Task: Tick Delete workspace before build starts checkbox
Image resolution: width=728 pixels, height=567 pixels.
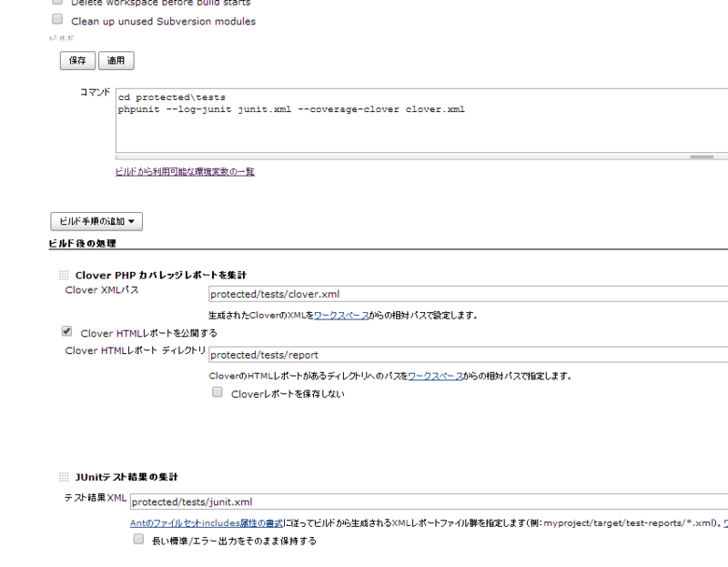Action: click(57, 2)
